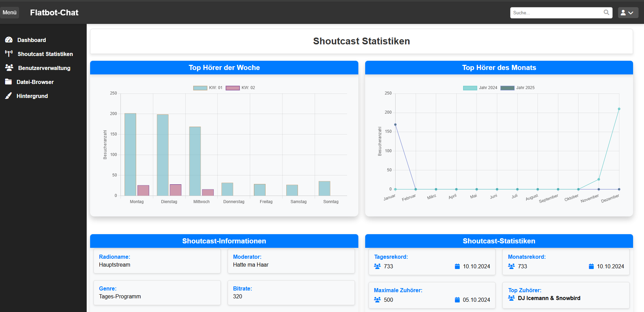
Task: Click the Shoutcast broadcast tower icon
Action: point(9,54)
